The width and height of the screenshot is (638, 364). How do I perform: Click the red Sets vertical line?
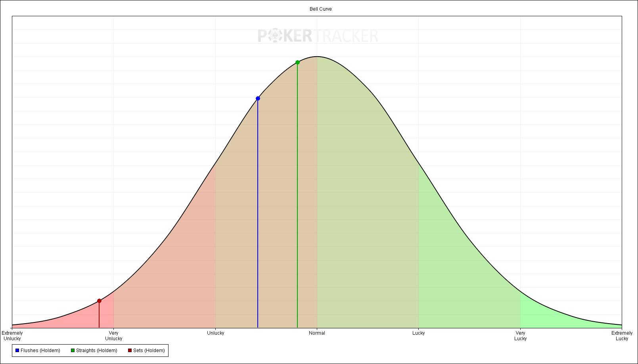pos(99,315)
